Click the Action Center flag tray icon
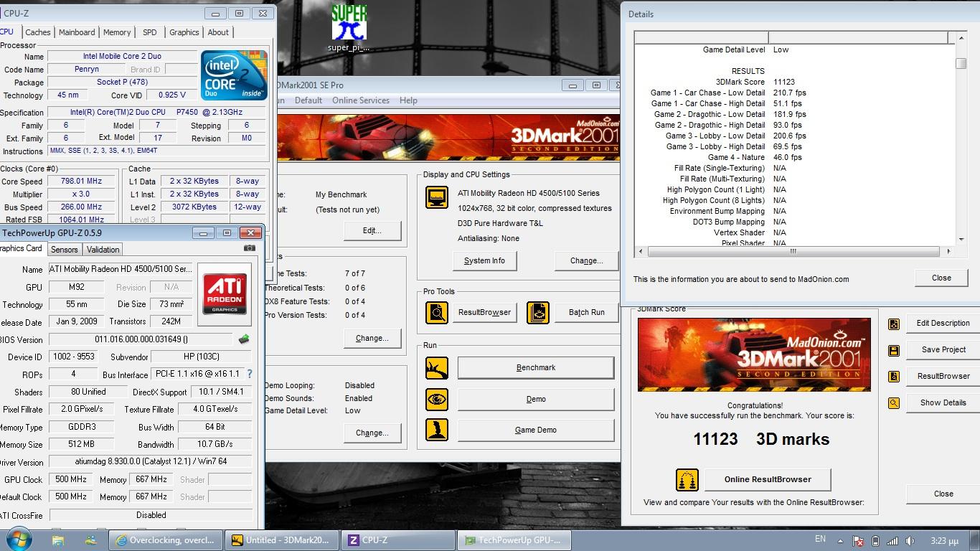The image size is (980, 551). pyautogui.click(x=857, y=541)
